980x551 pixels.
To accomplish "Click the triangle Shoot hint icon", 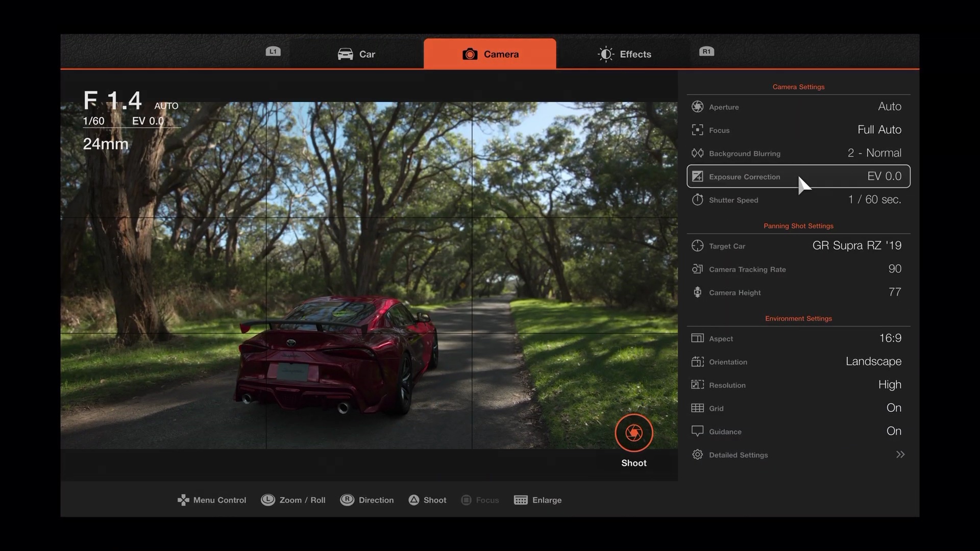I will [x=414, y=500].
